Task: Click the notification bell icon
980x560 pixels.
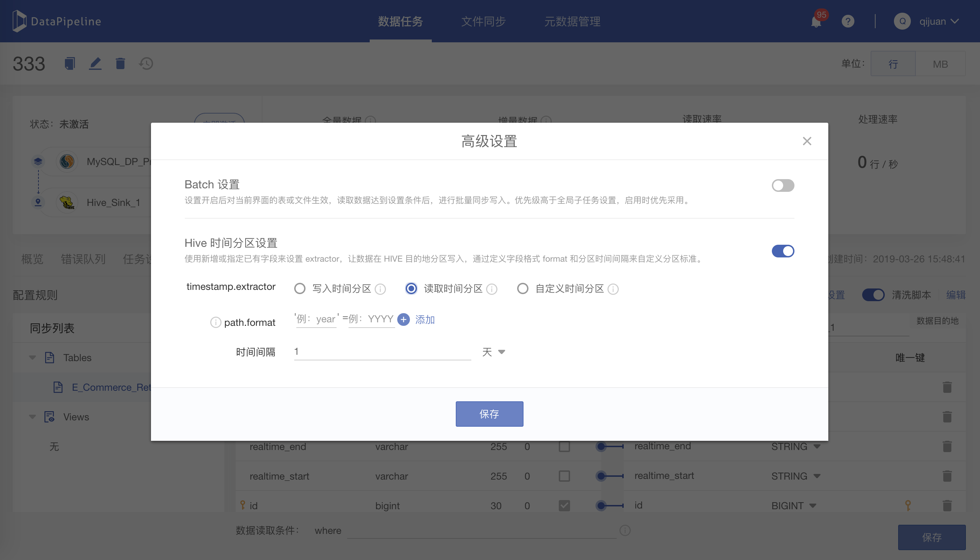Action: pyautogui.click(x=815, y=22)
